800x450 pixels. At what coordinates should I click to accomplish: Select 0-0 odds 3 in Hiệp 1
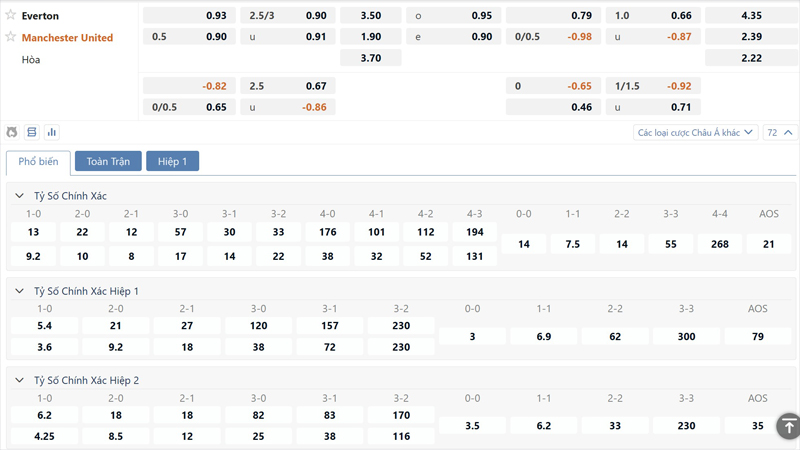coord(472,337)
